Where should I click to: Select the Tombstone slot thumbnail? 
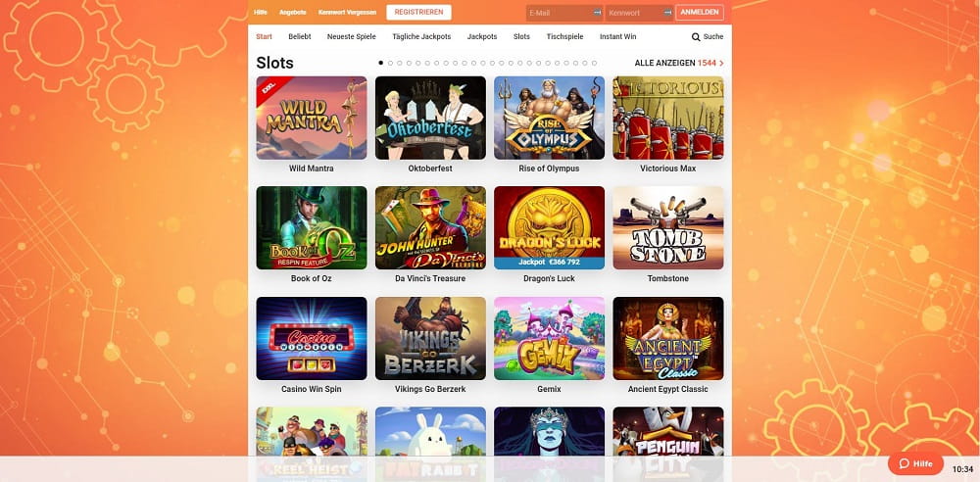click(668, 227)
